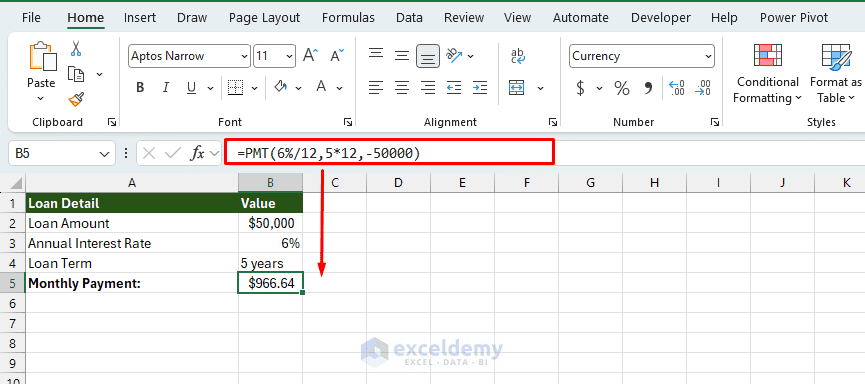Click the Orientation text angle icon
The width and height of the screenshot is (865, 384).
[x=454, y=55]
